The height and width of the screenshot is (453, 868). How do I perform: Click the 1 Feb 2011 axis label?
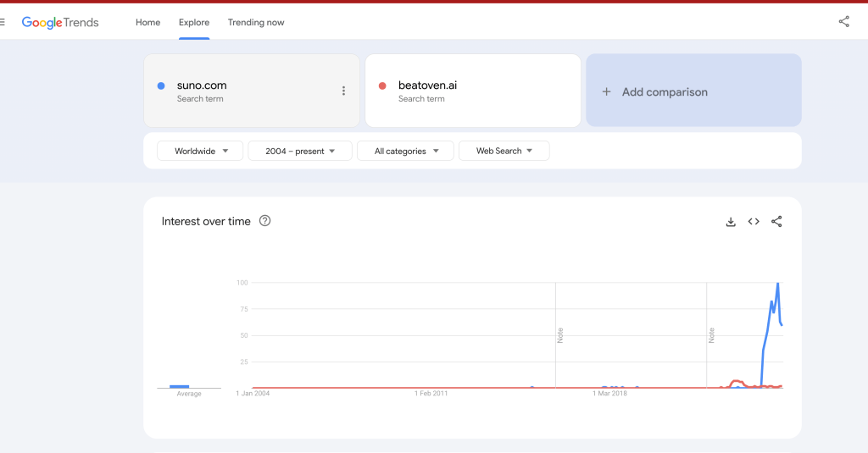coord(431,393)
